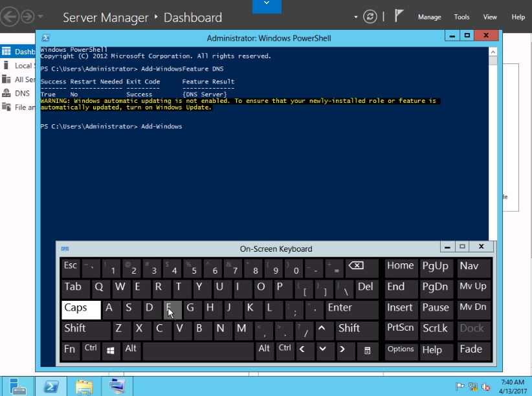
Task: Open the navigation history dropdown arrow
Action: pos(41,17)
